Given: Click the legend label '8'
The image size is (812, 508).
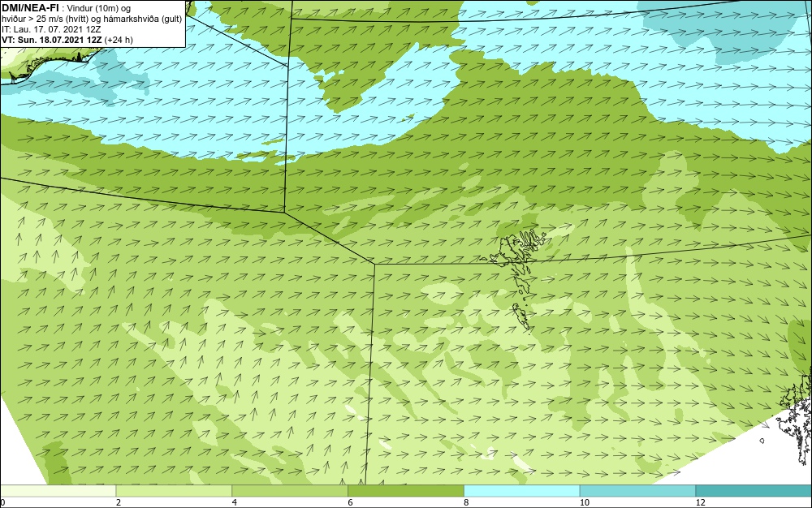Looking at the screenshot, I should click(x=467, y=502).
